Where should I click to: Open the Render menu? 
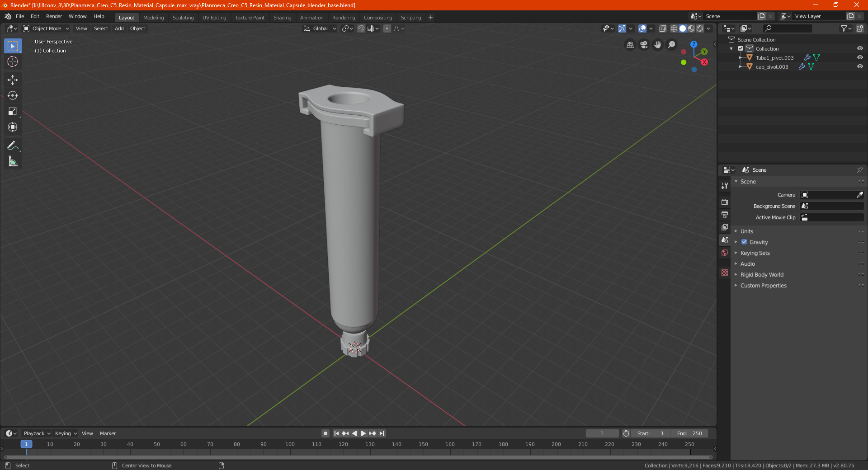coord(54,16)
